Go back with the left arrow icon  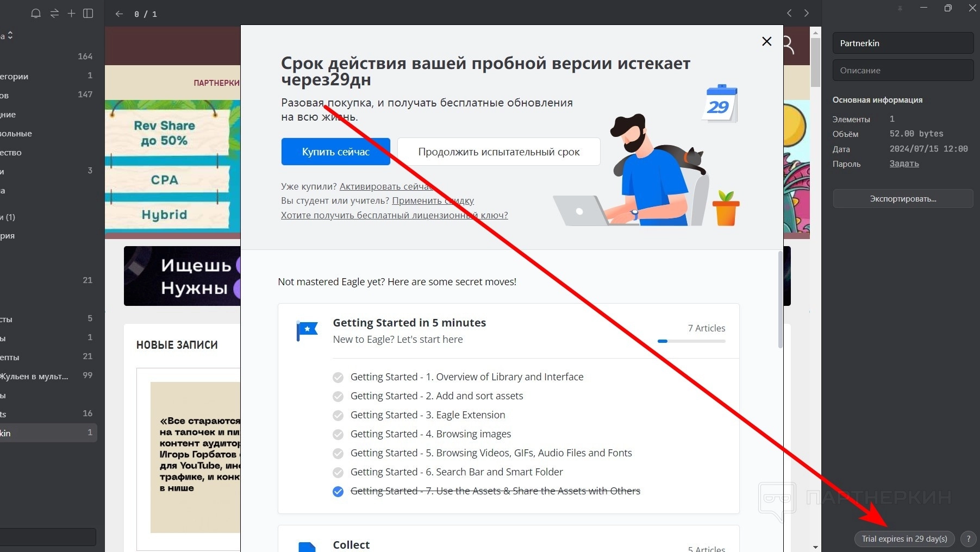pyautogui.click(x=120, y=14)
